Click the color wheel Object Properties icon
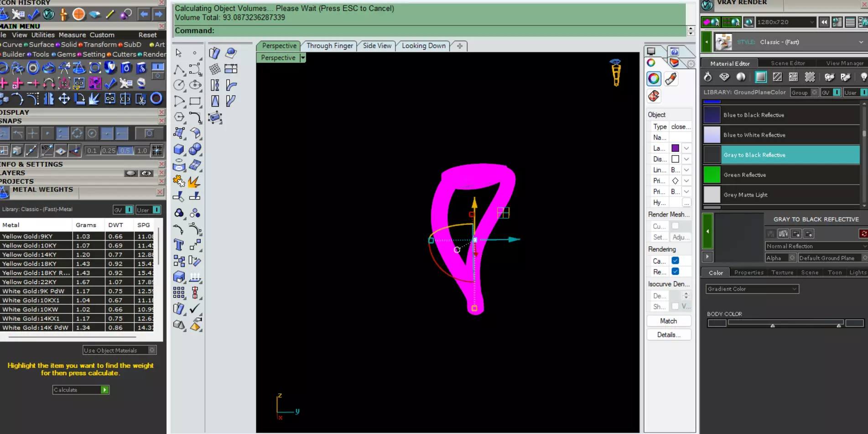Image resolution: width=868 pixels, height=434 pixels. pyautogui.click(x=654, y=79)
